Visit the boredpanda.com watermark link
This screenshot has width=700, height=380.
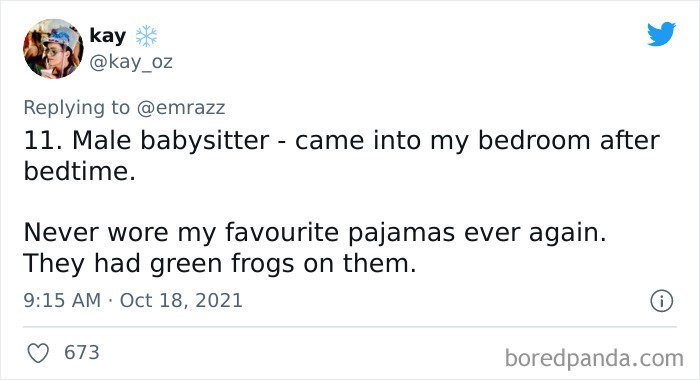tap(594, 358)
